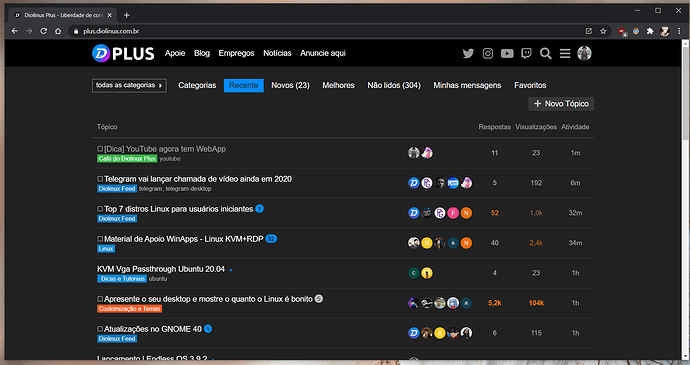The image size is (690, 365).
Task: Open the Minhas mensagens tab
Action: pos(467,85)
